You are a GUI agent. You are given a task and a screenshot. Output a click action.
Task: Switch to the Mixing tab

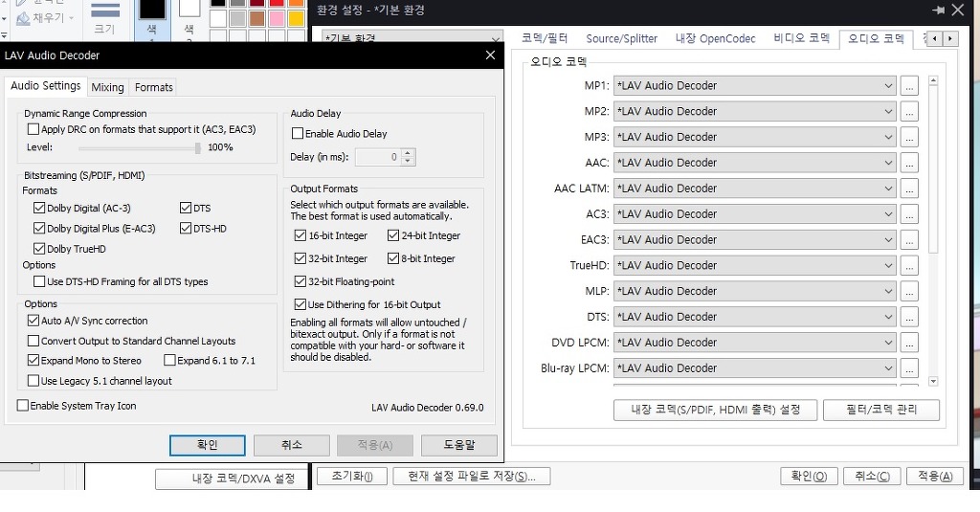tap(107, 87)
